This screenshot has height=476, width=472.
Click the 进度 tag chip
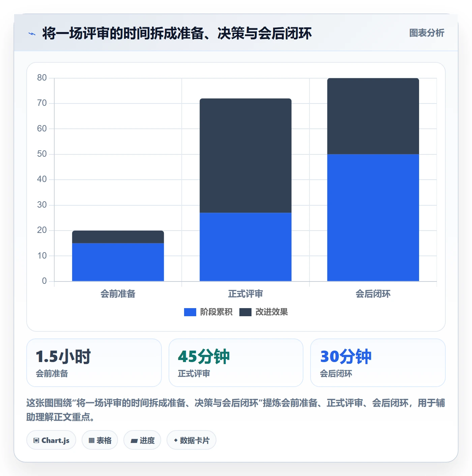click(x=142, y=440)
